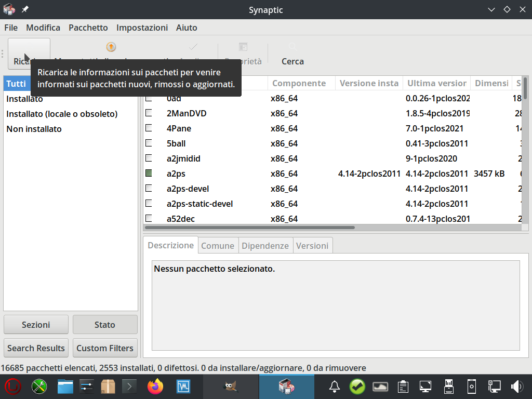Switch to the Dipendenze tab
The width and height of the screenshot is (532, 399).
click(x=265, y=246)
